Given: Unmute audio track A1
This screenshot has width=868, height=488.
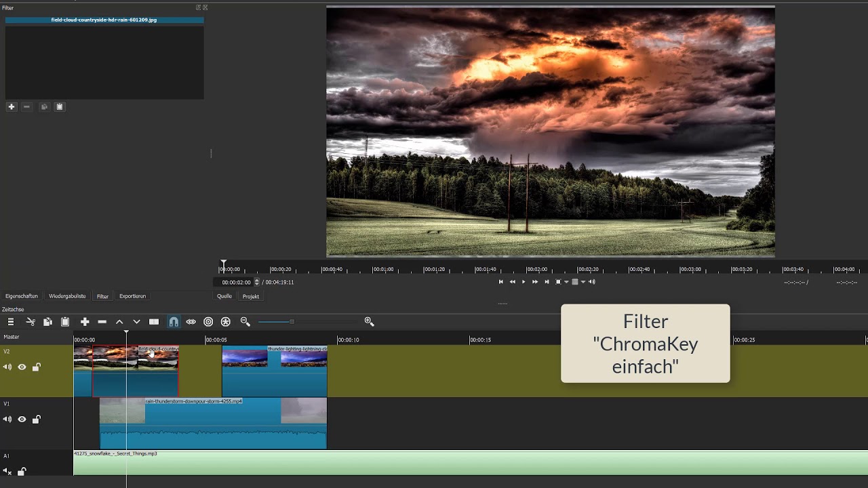Looking at the screenshot, I should pos(7,472).
